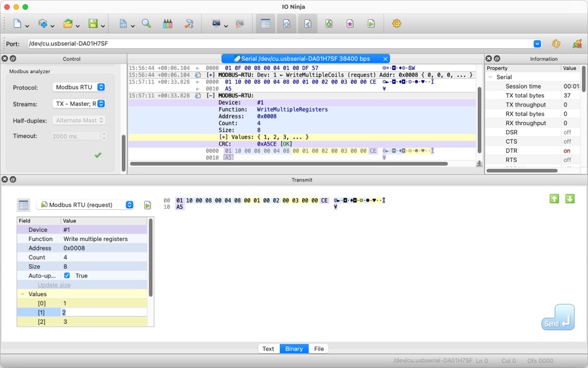
Task: Click the packet template table icon
Action: coord(24,205)
